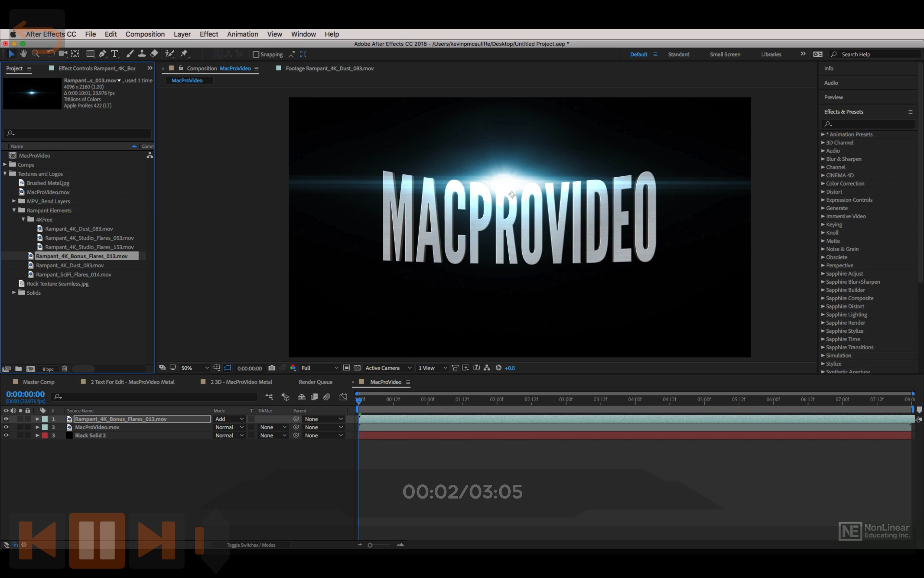This screenshot has height=578, width=924.
Task: Switch to the Render Queue tab
Action: pyautogui.click(x=315, y=382)
